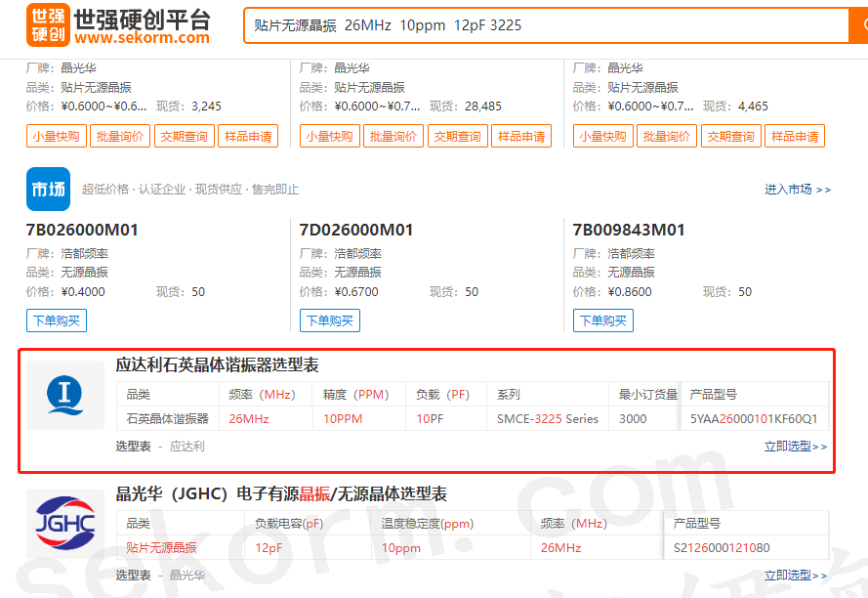
Task: Click the 26MHz value in the 应达利 table
Action: [x=249, y=419]
